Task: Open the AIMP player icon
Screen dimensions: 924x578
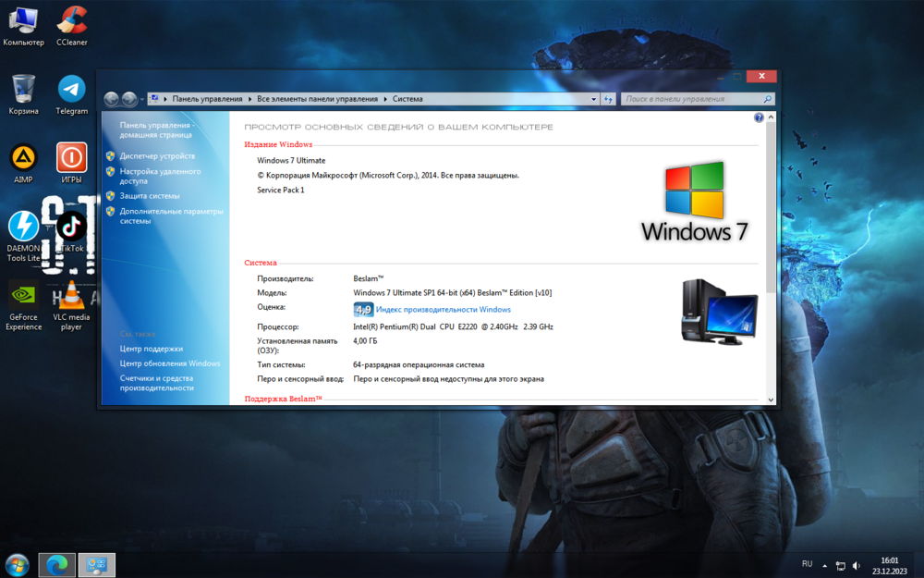Action: pos(23,164)
